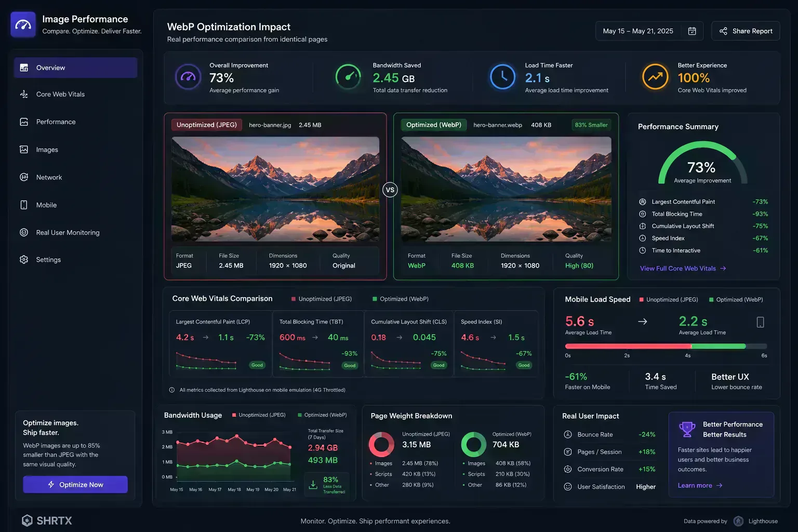
Task: Click the User Satisfaction smiley icon
Action: (568, 487)
